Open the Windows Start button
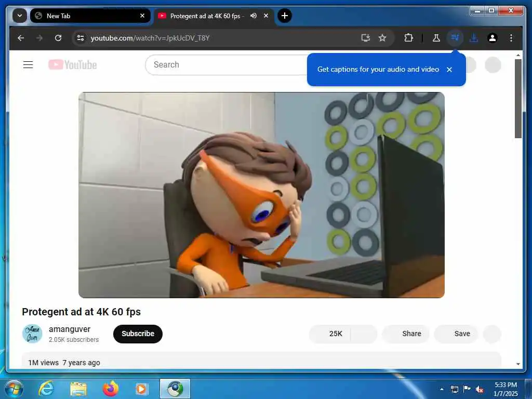The image size is (532, 399). [14, 389]
